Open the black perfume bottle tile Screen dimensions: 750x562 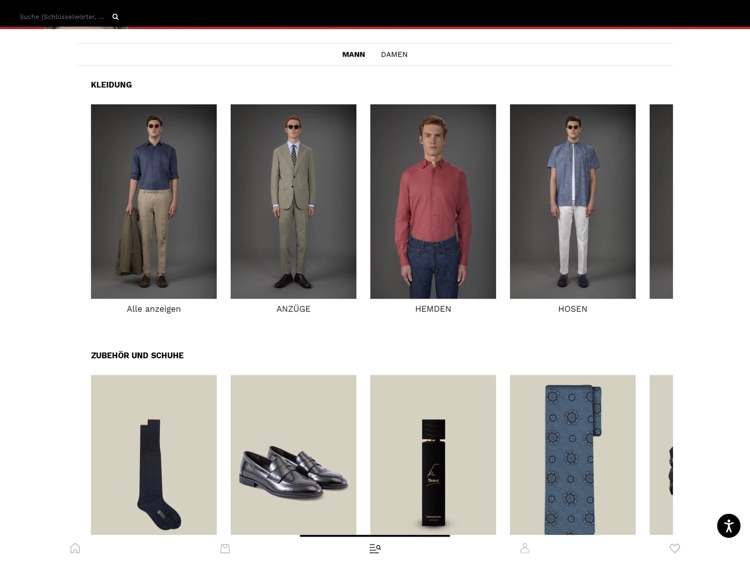click(433, 455)
